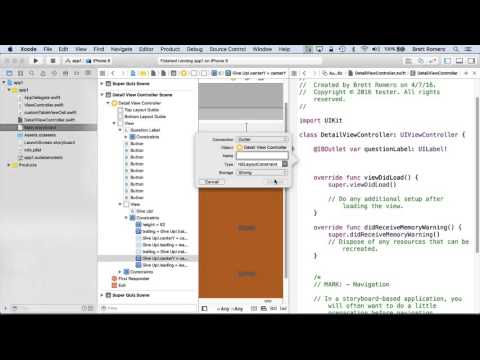Open the Debug menu
480x360 pixels.
click(x=195, y=49)
